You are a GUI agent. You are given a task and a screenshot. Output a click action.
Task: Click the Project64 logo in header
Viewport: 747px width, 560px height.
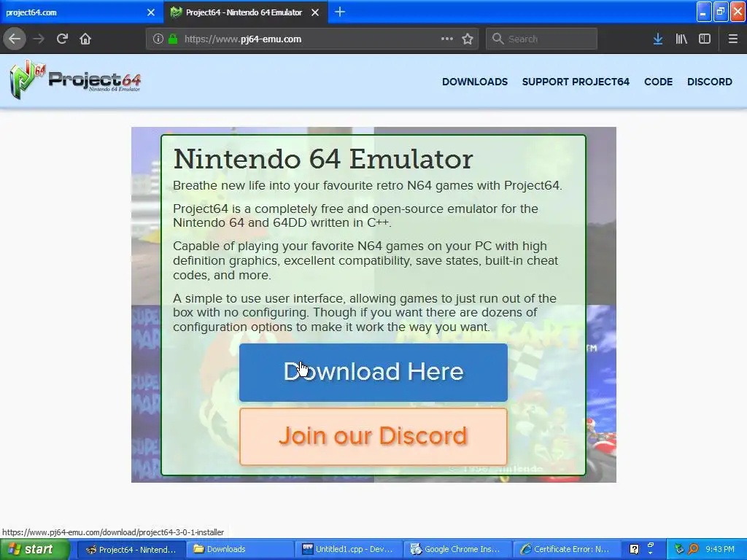coord(75,79)
